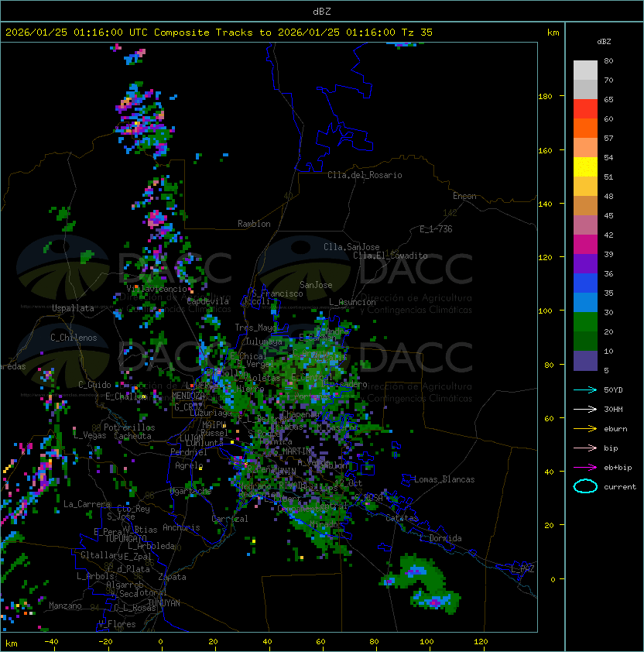
Task: Click the pink bip arrow in legend
Action: pos(585,448)
